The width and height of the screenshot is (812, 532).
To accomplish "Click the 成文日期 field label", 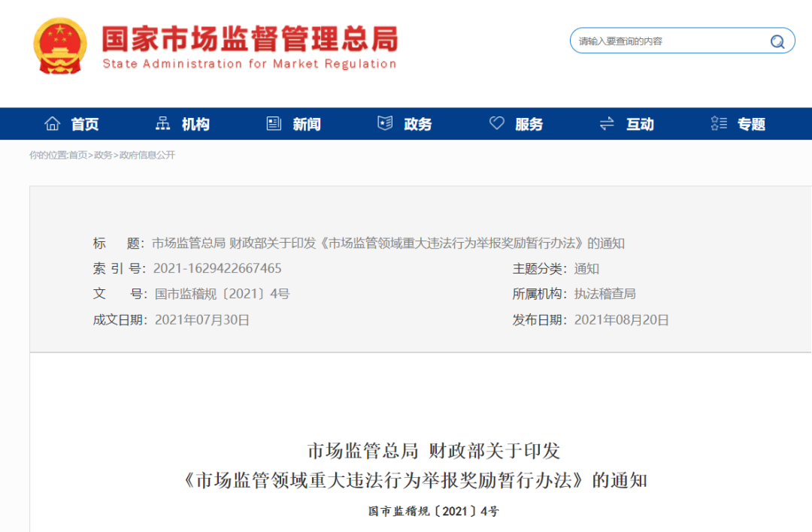I will click(x=120, y=320).
